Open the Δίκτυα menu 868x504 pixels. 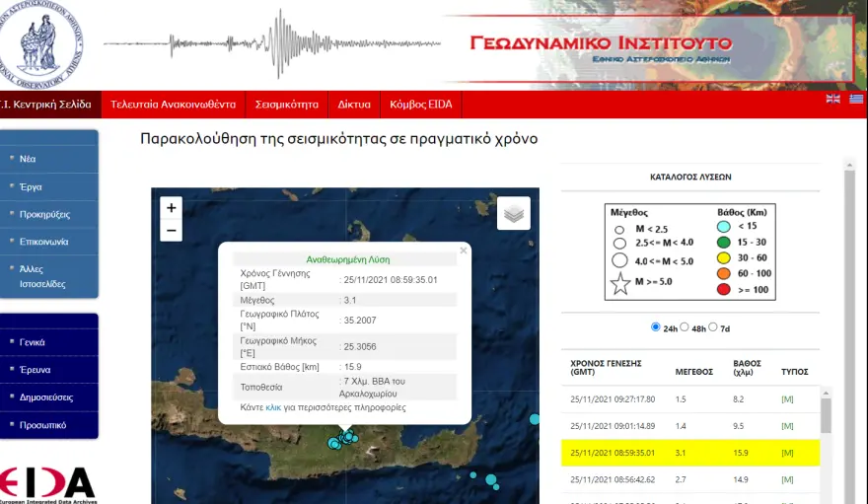(x=354, y=105)
